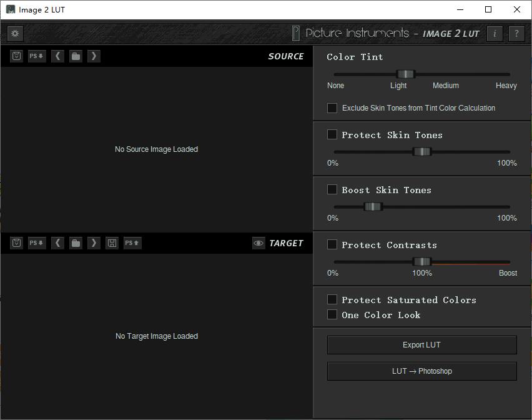Enable Exclude Skin Tones from Tint checkbox
The height and width of the screenshot is (420, 532).
tap(332, 108)
